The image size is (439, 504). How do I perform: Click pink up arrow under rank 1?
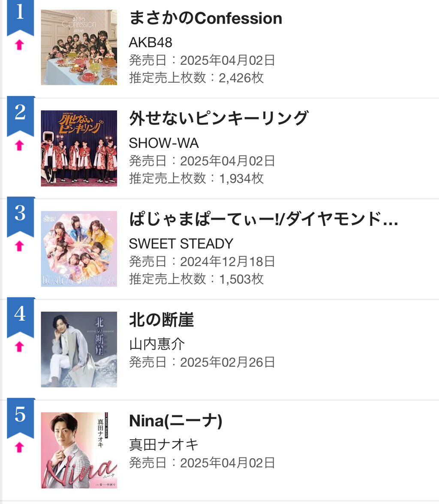click(20, 45)
